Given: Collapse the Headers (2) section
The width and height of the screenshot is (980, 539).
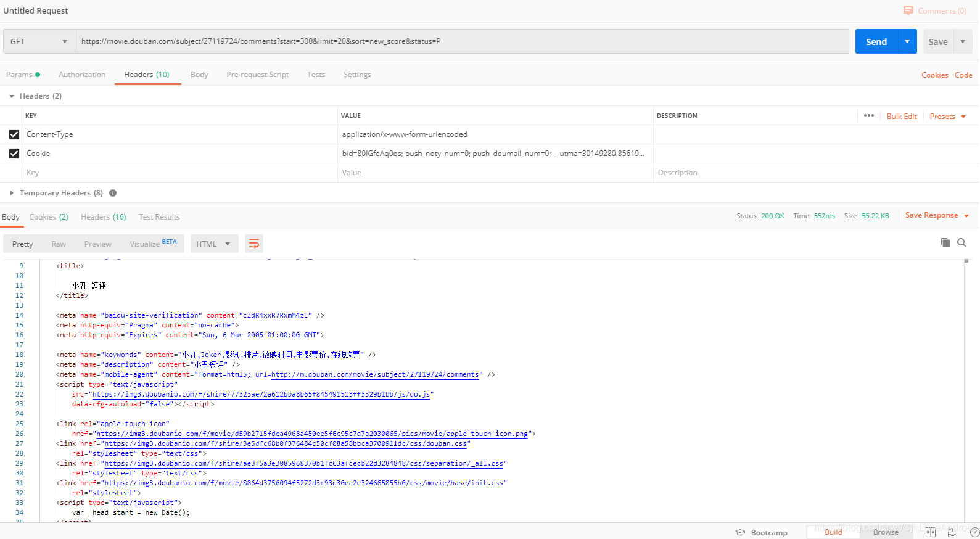Looking at the screenshot, I should [11, 96].
